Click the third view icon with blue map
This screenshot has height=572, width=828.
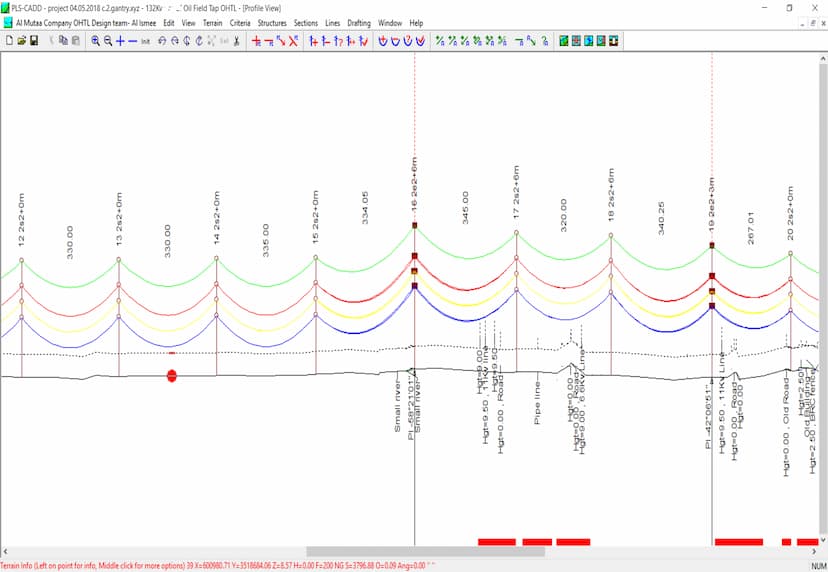click(x=589, y=41)
